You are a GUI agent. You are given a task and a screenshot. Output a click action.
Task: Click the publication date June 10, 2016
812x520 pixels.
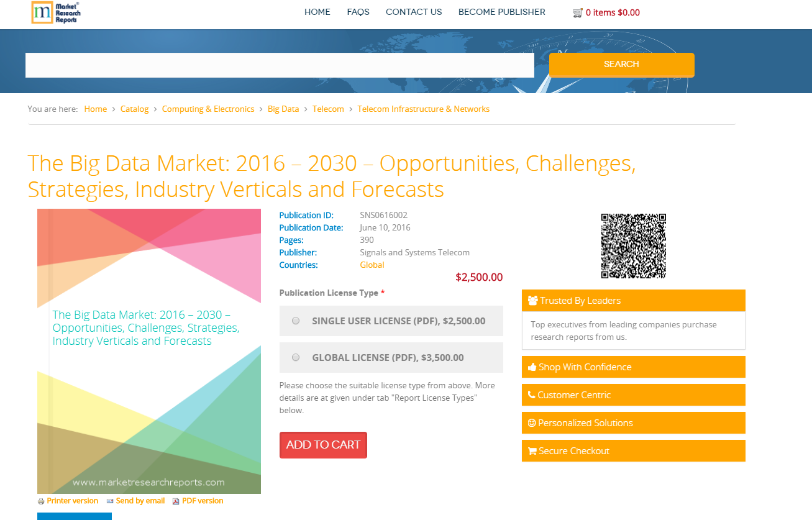click(x=385, y=227)
